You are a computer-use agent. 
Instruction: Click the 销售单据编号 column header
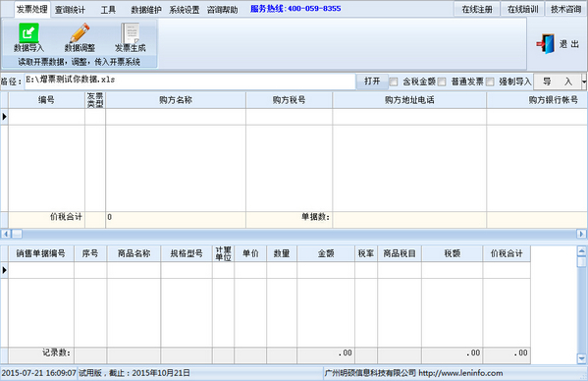[41, 253]
